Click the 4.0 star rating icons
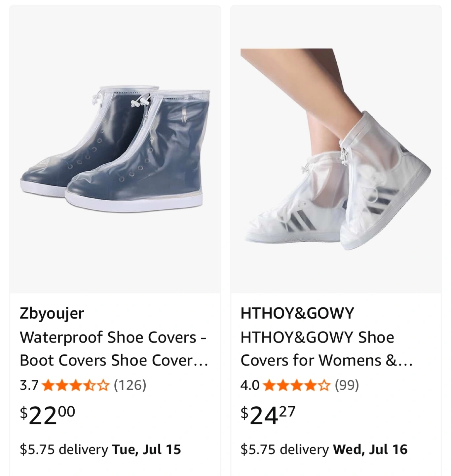This screenshot has height=476, width=451. (x=297, y=385)
